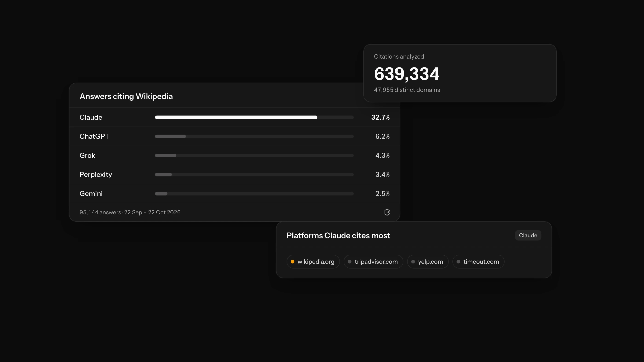Image resolution: width=644 pixels, height=362 pixels.
Task: Click '47,955 distinct domains' text
Action: (407, 90)
